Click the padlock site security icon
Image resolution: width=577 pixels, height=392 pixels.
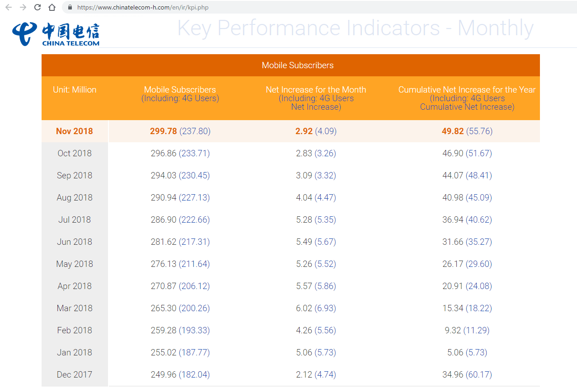pos(70,8)
